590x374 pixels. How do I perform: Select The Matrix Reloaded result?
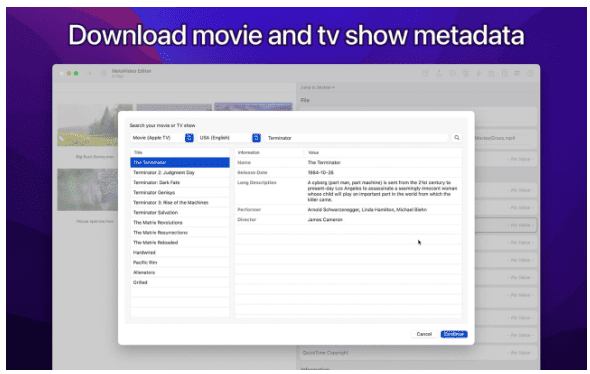[180, 242]
